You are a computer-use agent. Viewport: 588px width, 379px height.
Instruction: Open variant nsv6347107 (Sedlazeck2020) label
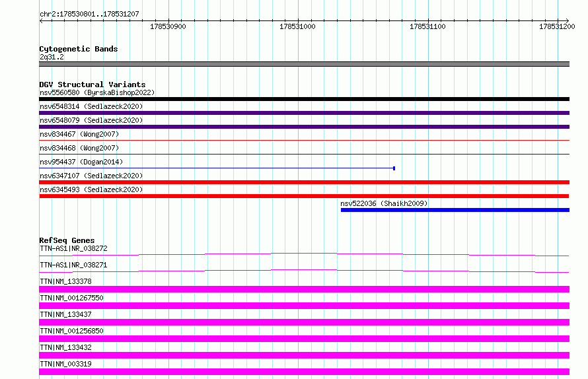coord(91,176)
